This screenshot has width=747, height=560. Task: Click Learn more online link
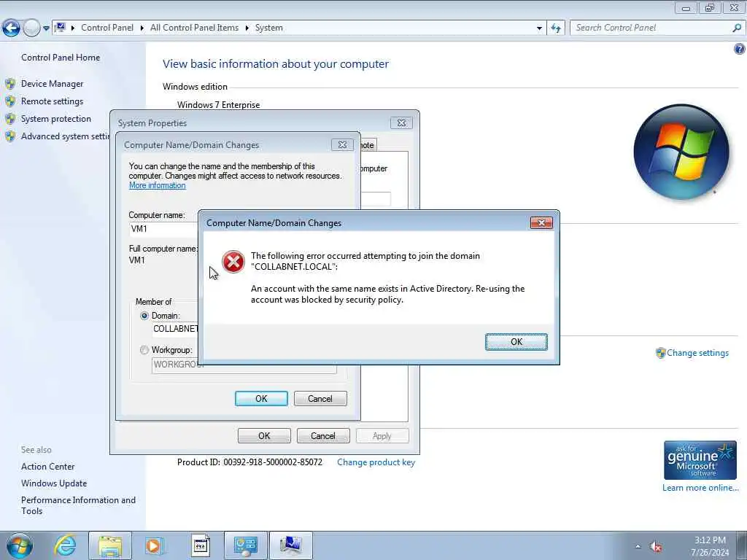coord(700,488)
